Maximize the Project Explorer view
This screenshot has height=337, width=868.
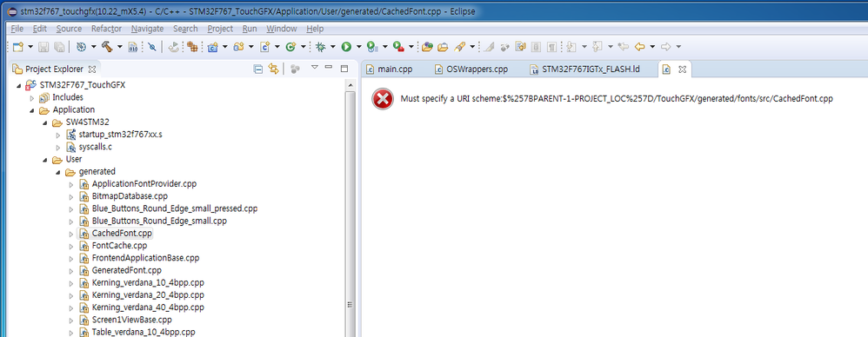coord(344,69)
